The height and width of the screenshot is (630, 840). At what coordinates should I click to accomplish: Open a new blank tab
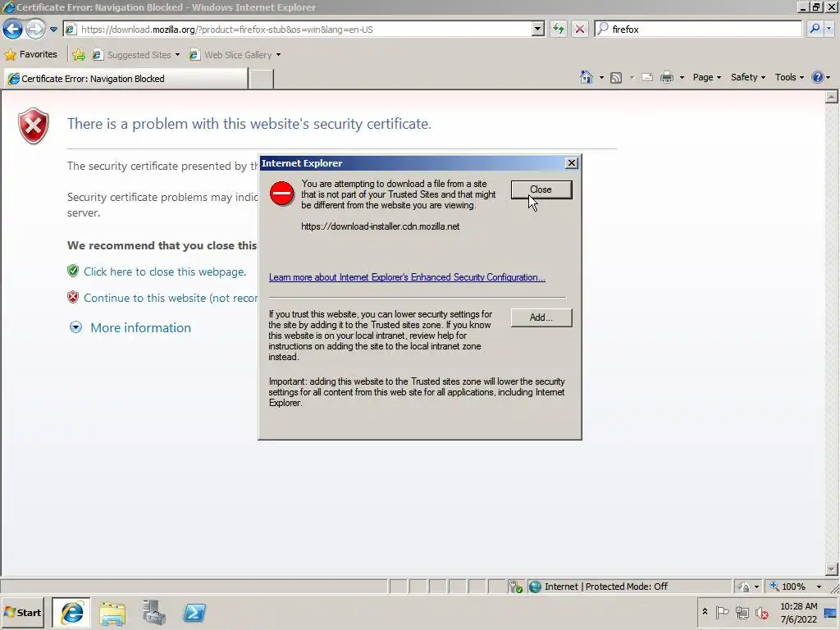[x=262, y=79]
